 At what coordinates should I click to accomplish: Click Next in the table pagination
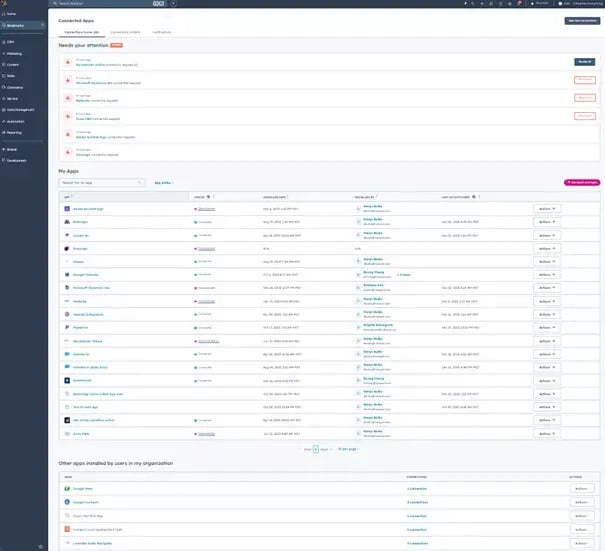325,450
